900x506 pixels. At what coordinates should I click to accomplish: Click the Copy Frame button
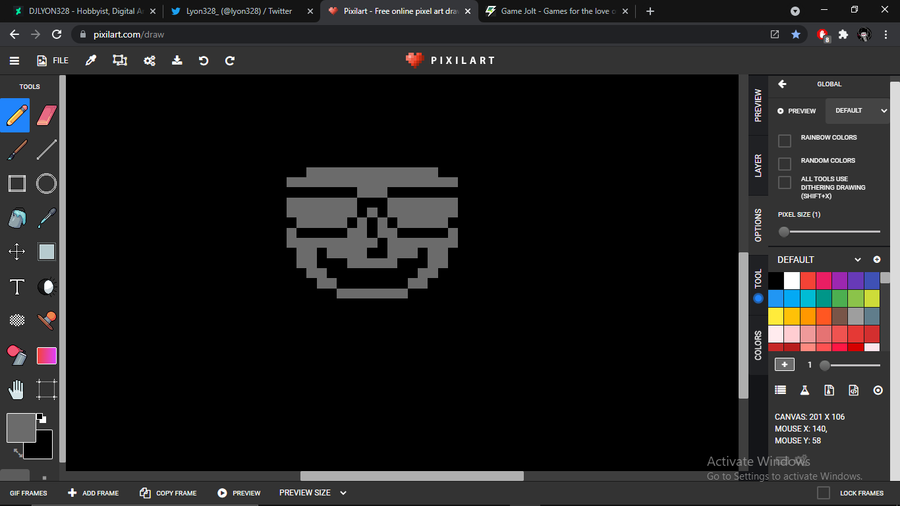click(x=168, y=493)
